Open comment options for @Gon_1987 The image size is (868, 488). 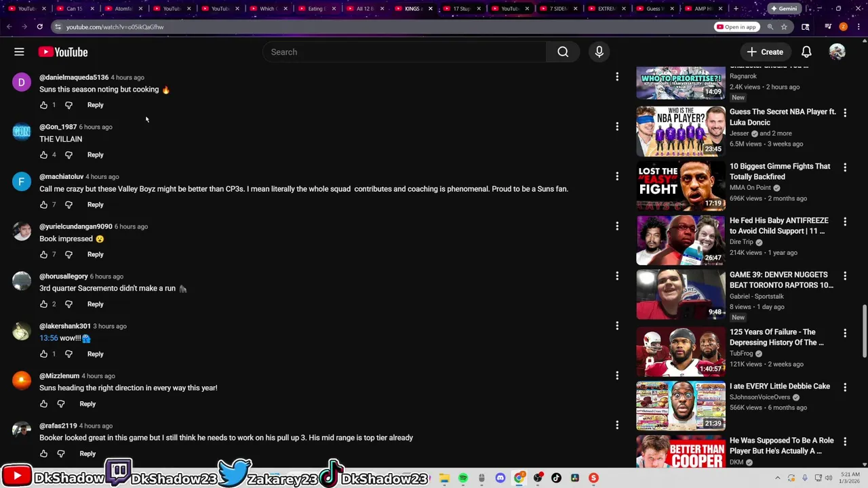(x=617, y=127)
